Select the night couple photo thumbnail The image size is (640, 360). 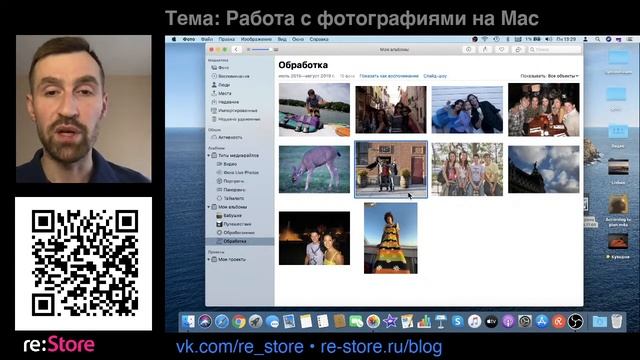tap(314, 238)
